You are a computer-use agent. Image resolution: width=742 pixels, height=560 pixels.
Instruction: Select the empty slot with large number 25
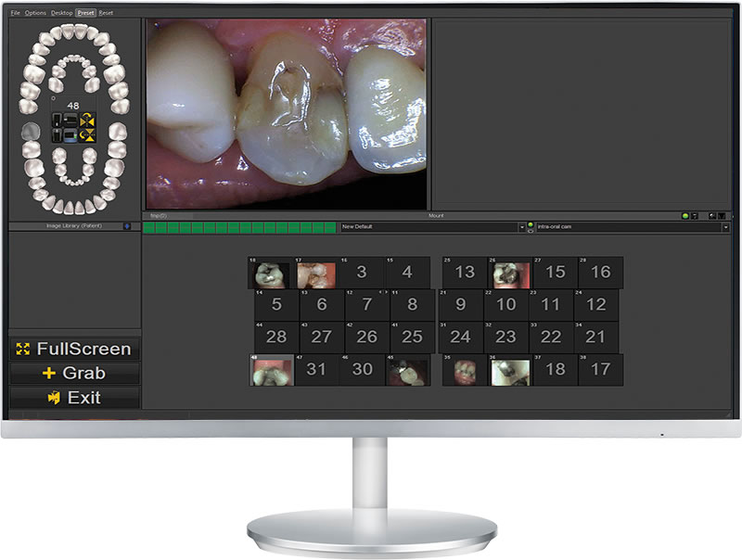pos(412,337)
